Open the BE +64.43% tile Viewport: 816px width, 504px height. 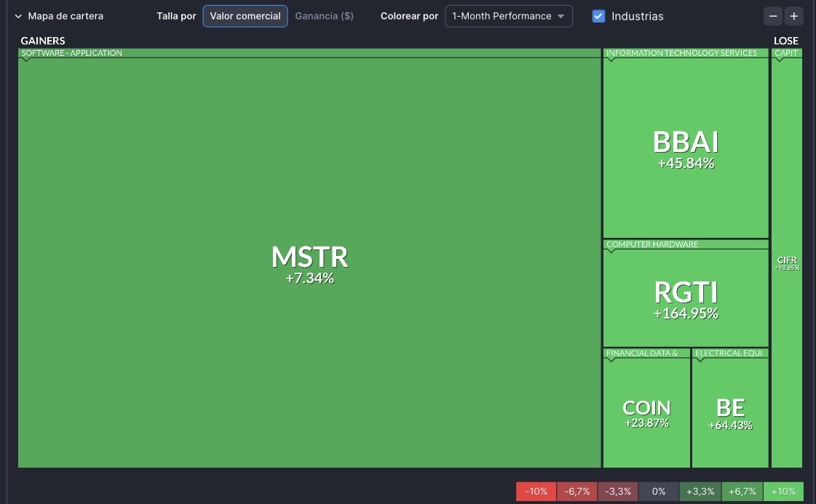click(x=730, y=412)
